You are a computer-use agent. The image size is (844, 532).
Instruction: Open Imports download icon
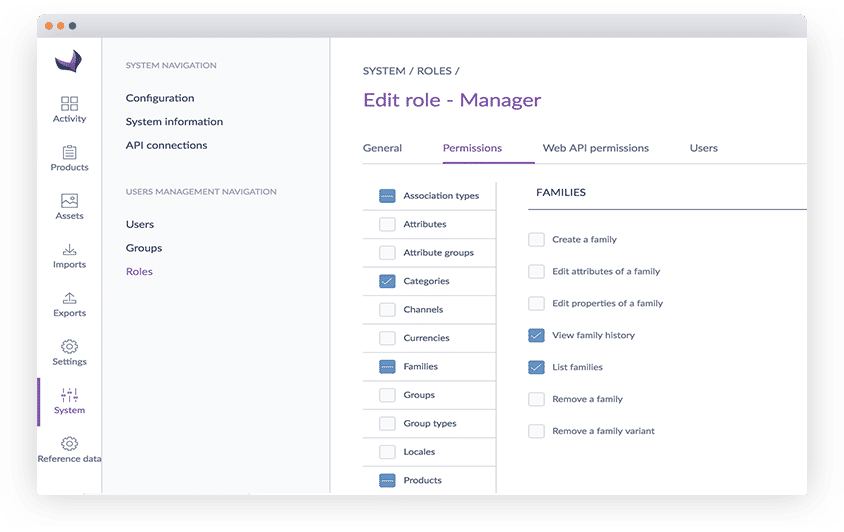(69, 250)
